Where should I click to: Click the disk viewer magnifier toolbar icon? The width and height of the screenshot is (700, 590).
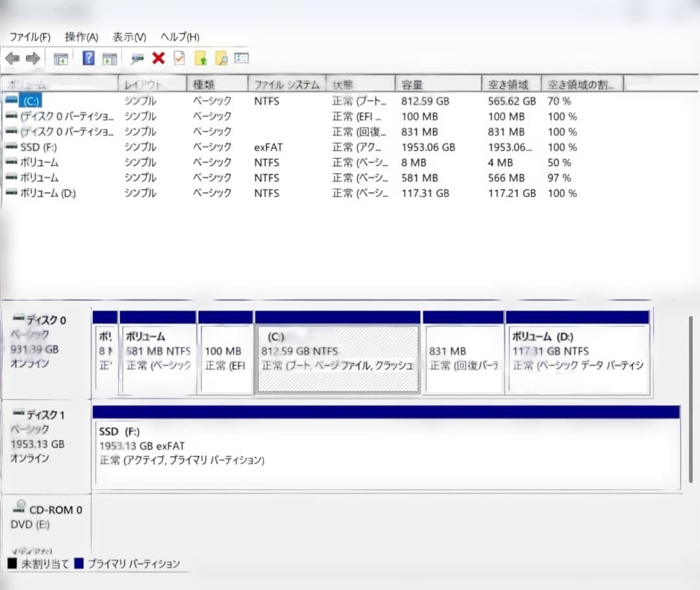[137, 58]
